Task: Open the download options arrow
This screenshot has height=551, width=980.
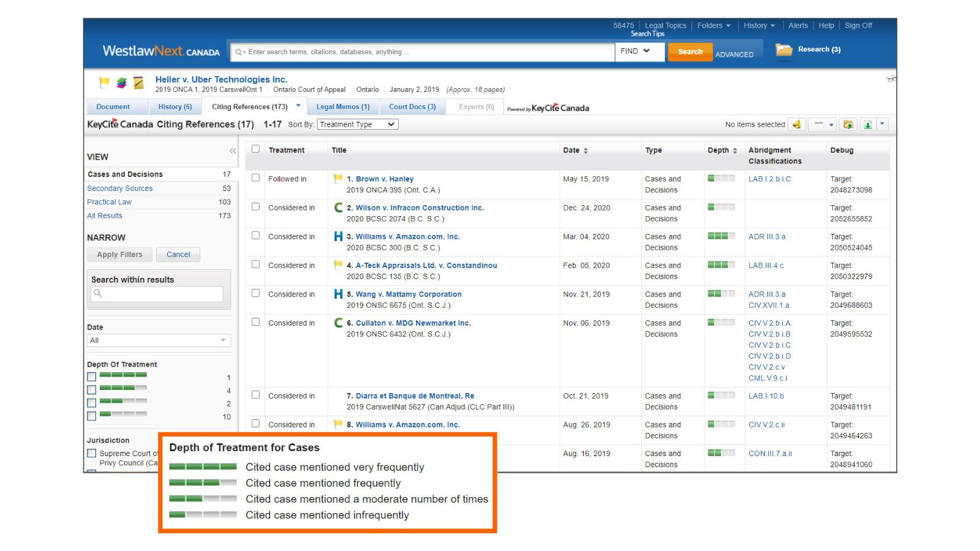Action: tap(882, 124)
